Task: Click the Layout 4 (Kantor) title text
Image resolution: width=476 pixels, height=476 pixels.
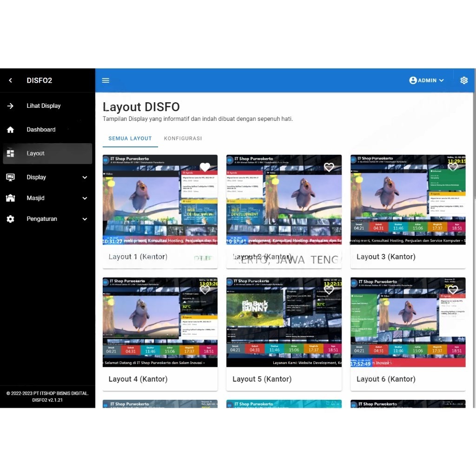Action: coord(138,379)
